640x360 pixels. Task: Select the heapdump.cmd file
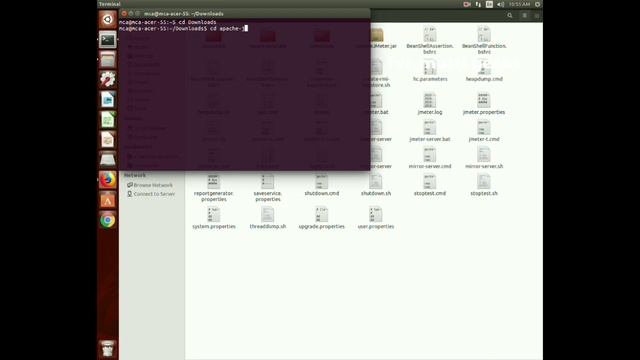(484, 70)
